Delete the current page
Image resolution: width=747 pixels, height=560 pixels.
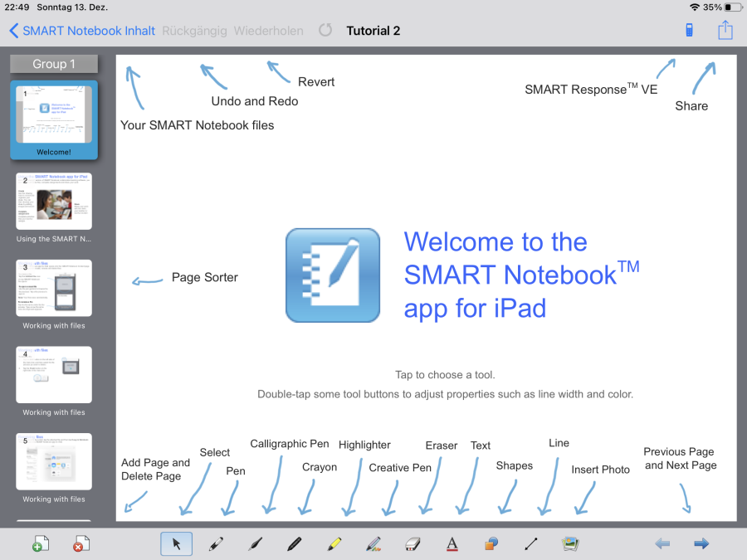click(x=80, y=544)
